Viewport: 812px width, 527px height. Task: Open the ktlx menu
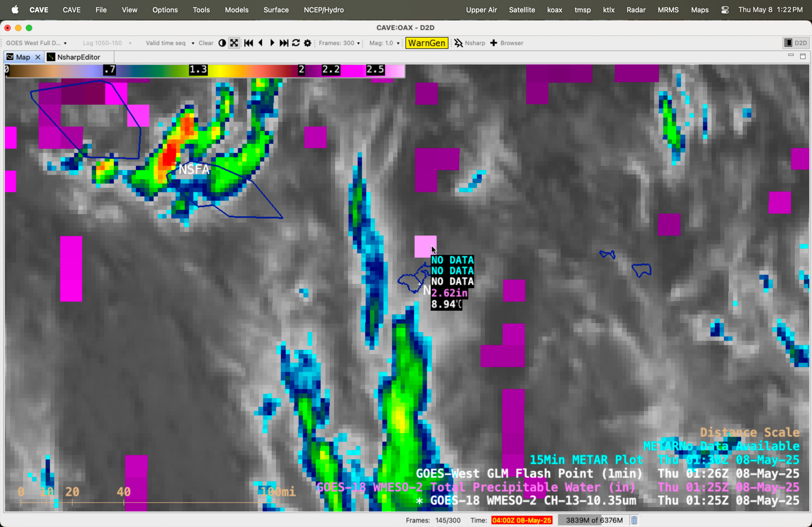(x=609, y=10)
